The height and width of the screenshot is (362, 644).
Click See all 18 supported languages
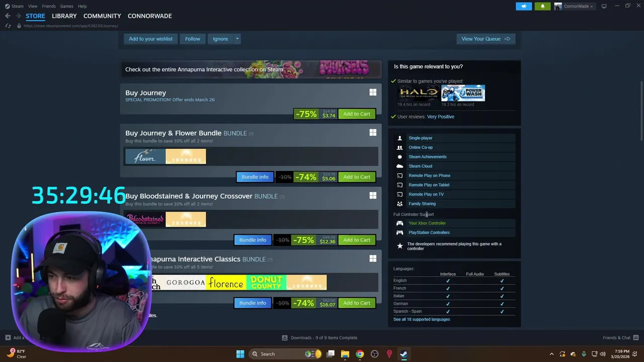[422, 319]
